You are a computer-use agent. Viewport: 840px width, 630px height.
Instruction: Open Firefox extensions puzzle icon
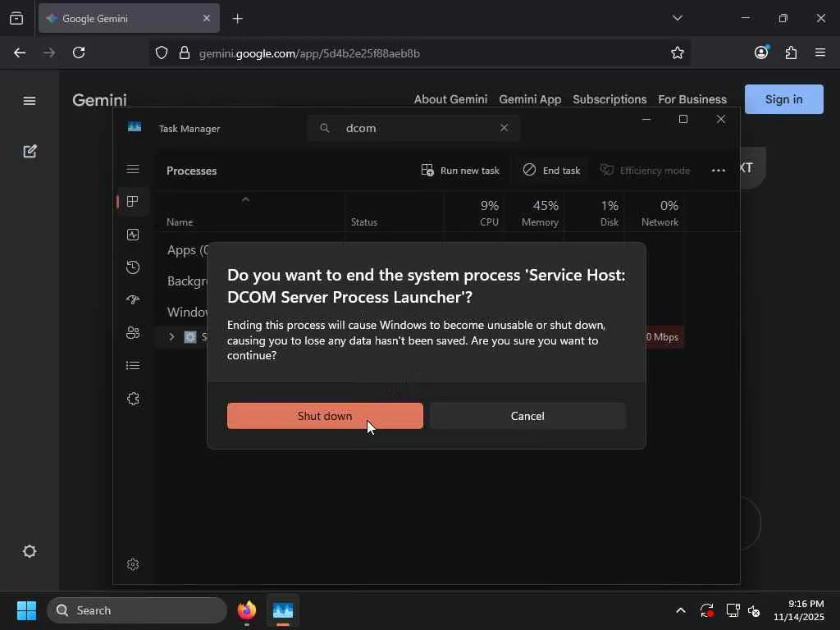[791, 52]
